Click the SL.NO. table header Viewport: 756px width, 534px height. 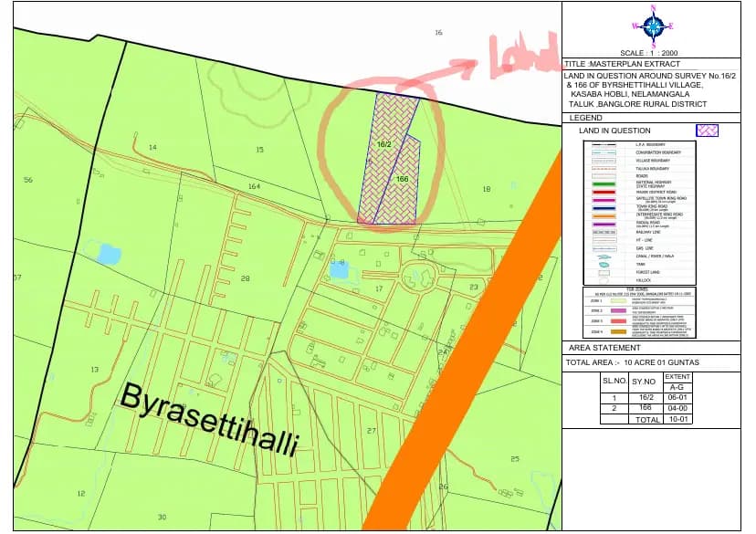[x=614, y=381]
